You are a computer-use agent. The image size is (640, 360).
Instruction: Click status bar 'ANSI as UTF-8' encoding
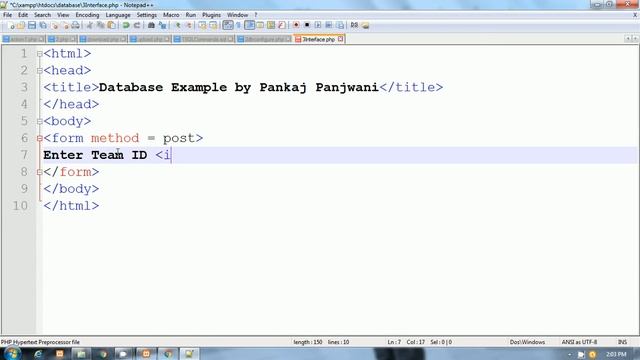(579, 342)
